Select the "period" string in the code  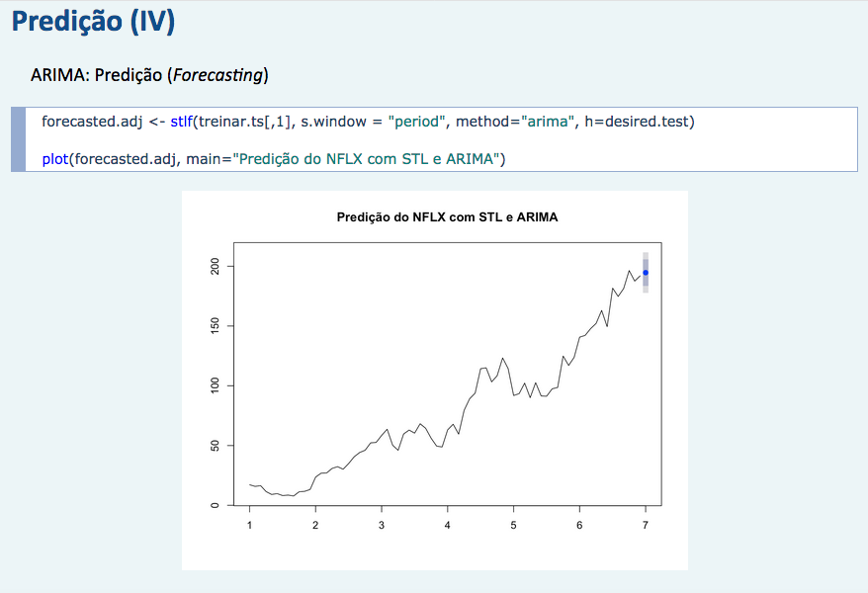(417, 122)
